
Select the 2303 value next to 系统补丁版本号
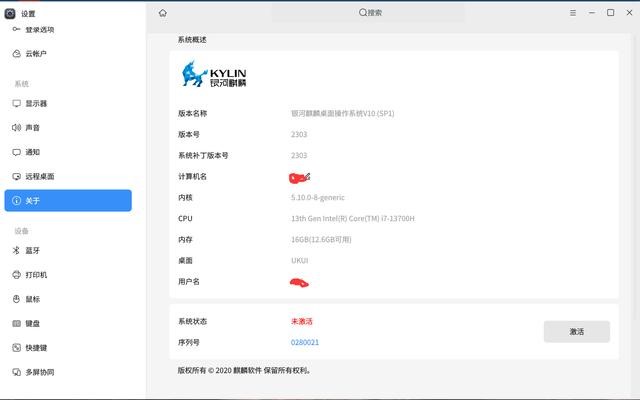pos(299,155)
